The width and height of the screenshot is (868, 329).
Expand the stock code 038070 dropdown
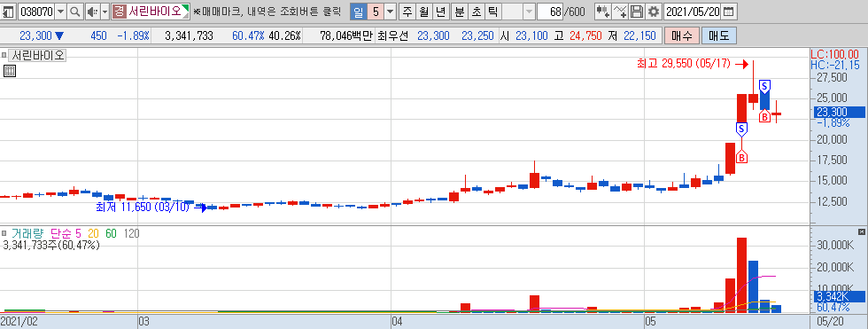pos(60,11)
